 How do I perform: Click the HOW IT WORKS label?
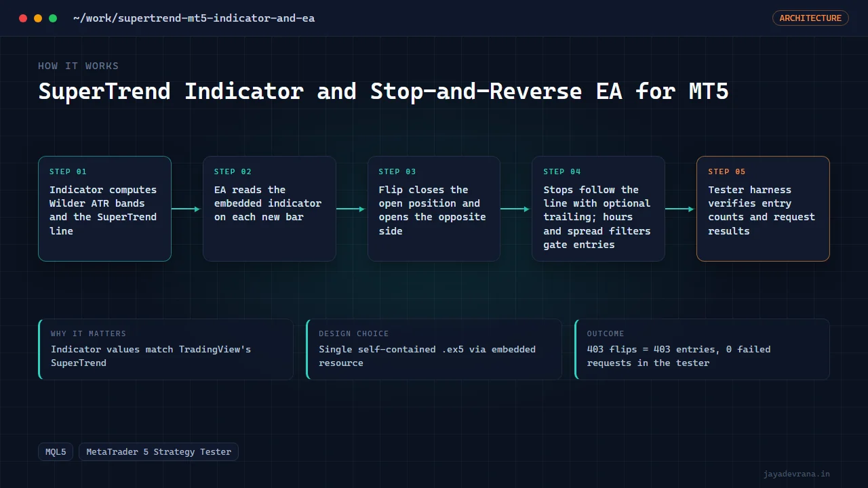78,66
